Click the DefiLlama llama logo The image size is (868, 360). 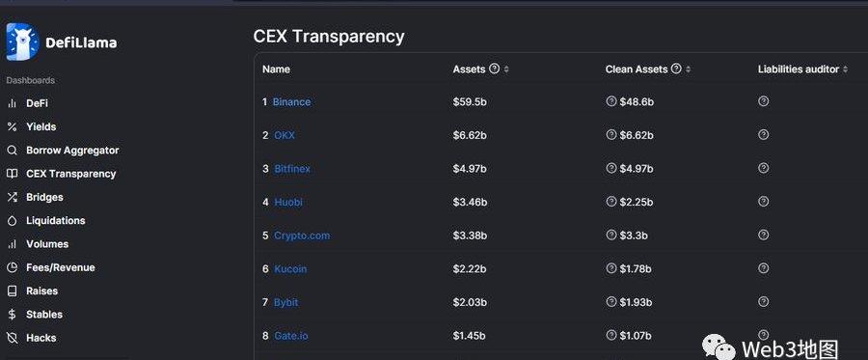(22, 42)
